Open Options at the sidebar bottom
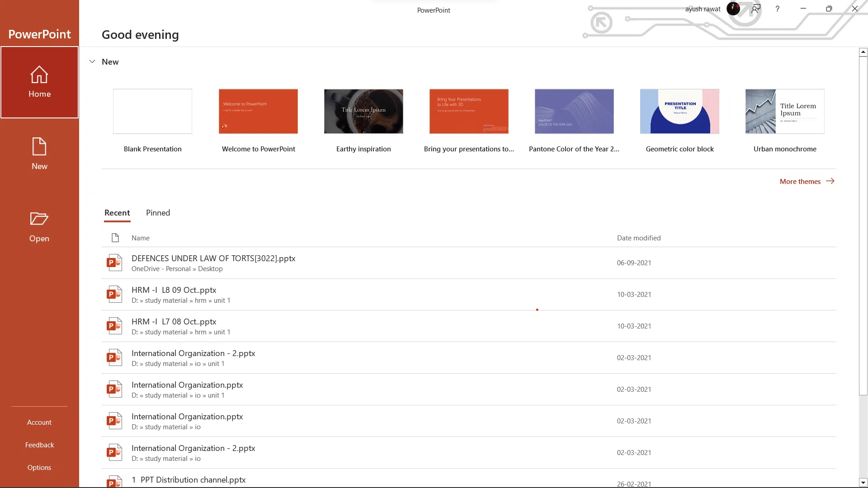This screenshot has width=868, height=488. pyautogui.click(x=39, y=468)
